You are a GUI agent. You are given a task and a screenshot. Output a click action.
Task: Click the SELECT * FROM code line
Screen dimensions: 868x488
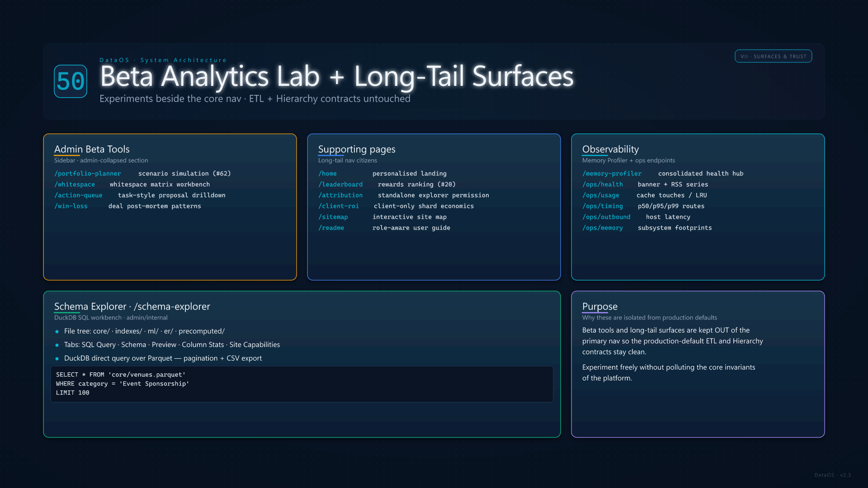tap(121, 375)
